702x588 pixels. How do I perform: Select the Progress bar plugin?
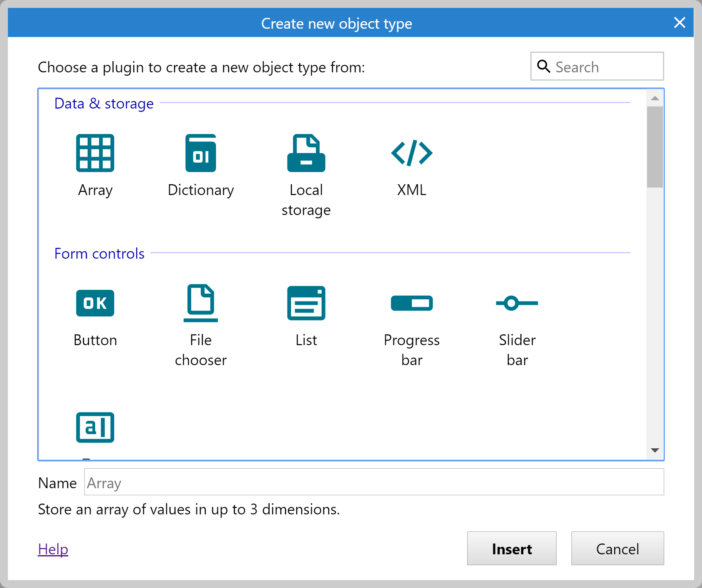(411, 303)
